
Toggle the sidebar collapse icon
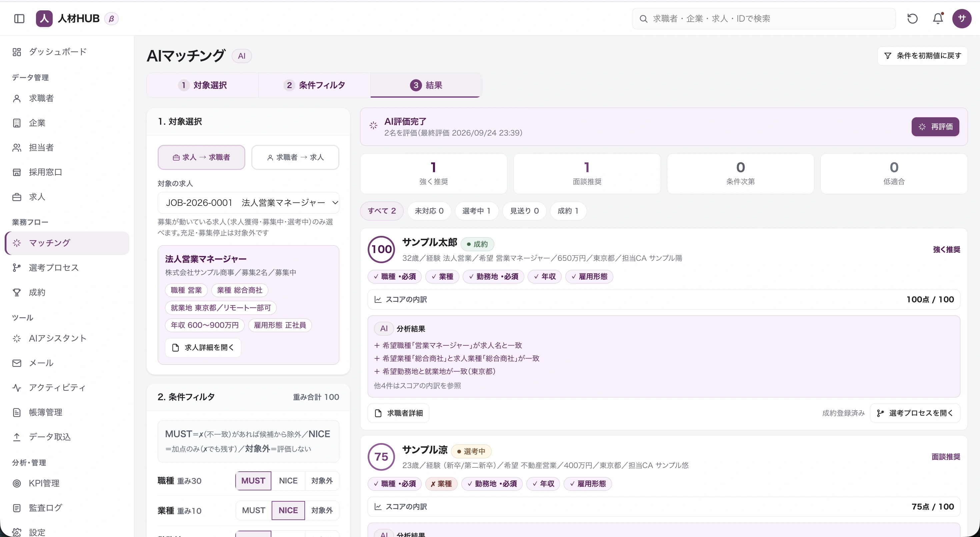[x=19, y=19]
